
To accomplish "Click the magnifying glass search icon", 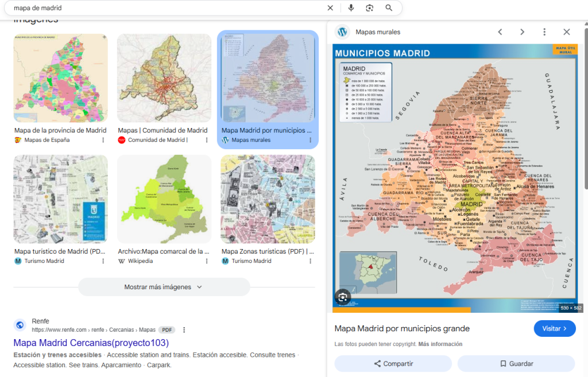I will (389, 8).
